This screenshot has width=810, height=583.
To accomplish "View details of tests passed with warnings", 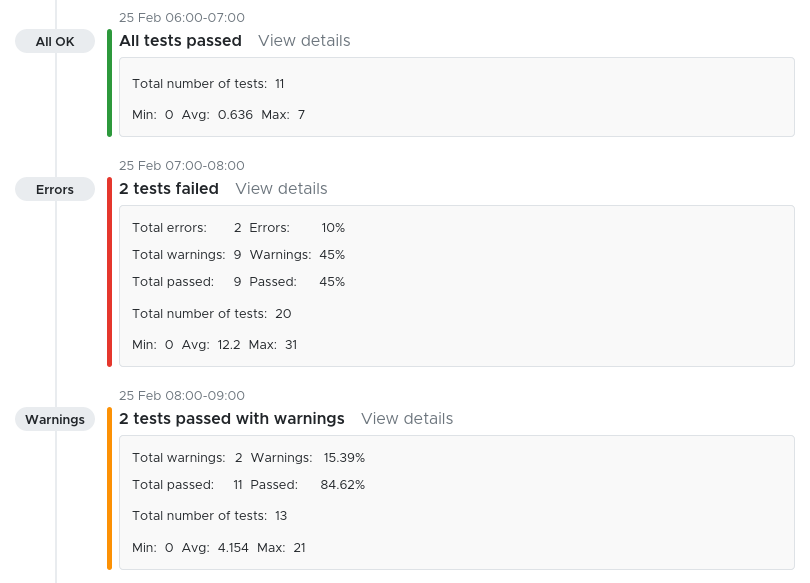I will coord(407,419).
